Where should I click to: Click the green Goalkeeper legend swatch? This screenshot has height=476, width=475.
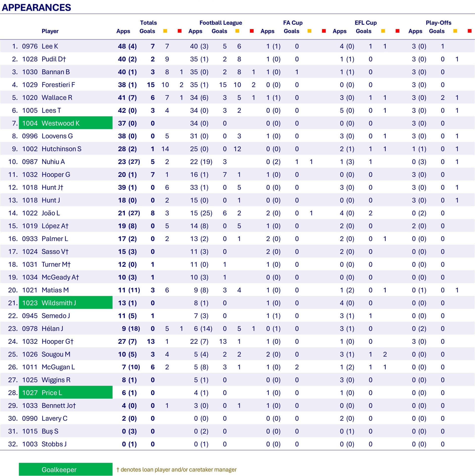(66, 469)
